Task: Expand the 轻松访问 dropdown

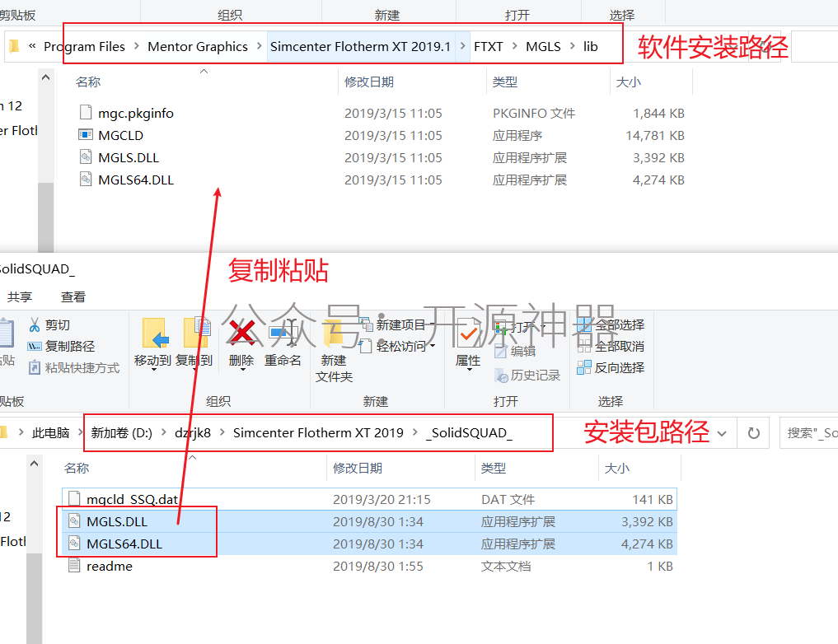Action: pos(433,346)
